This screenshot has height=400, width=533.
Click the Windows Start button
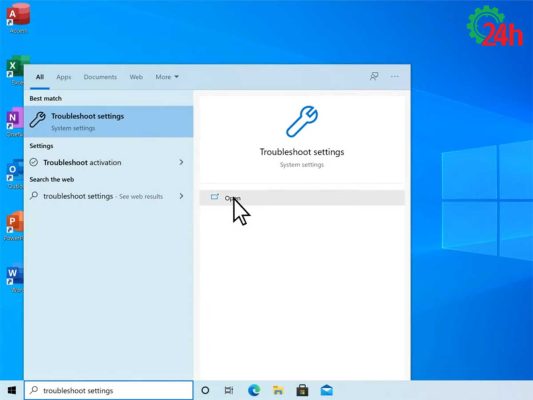[x=12, y=390]
